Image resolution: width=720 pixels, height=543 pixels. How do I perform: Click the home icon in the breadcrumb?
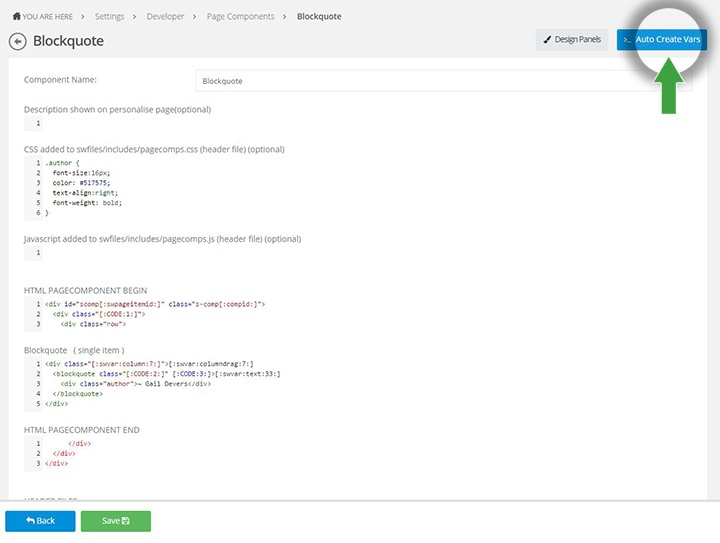coord(17,16)
